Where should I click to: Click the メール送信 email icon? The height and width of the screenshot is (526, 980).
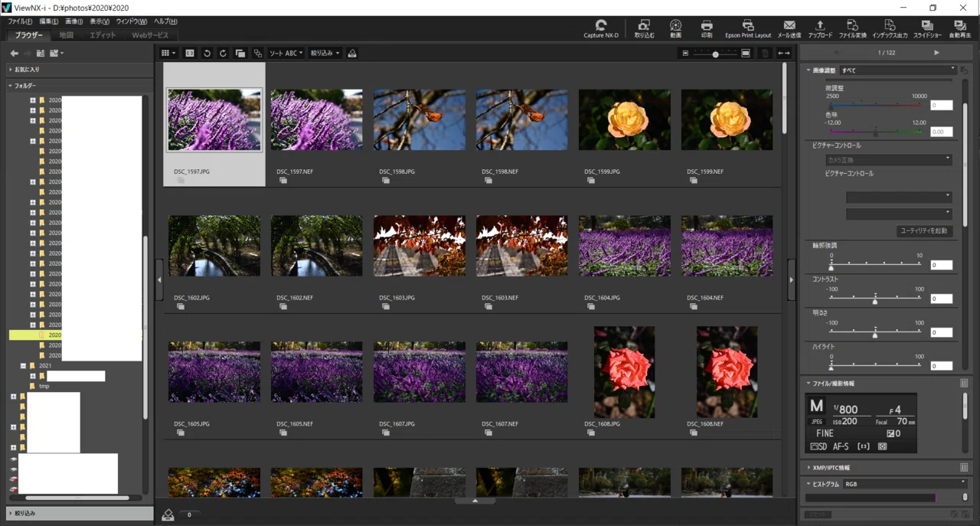point(789,29)
